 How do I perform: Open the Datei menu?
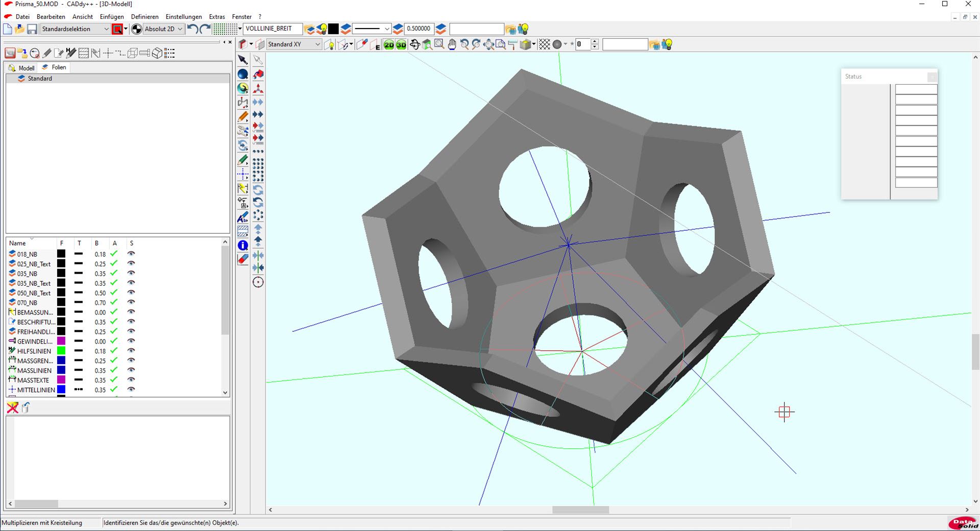click(x=22, y=17)
